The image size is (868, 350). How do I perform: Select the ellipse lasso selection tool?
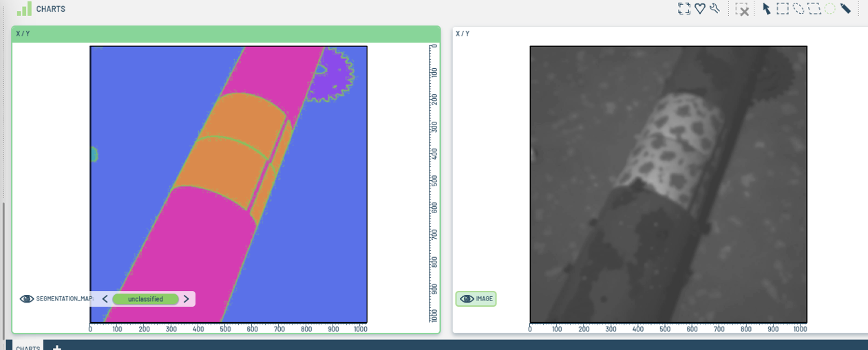tap(798, 8)
